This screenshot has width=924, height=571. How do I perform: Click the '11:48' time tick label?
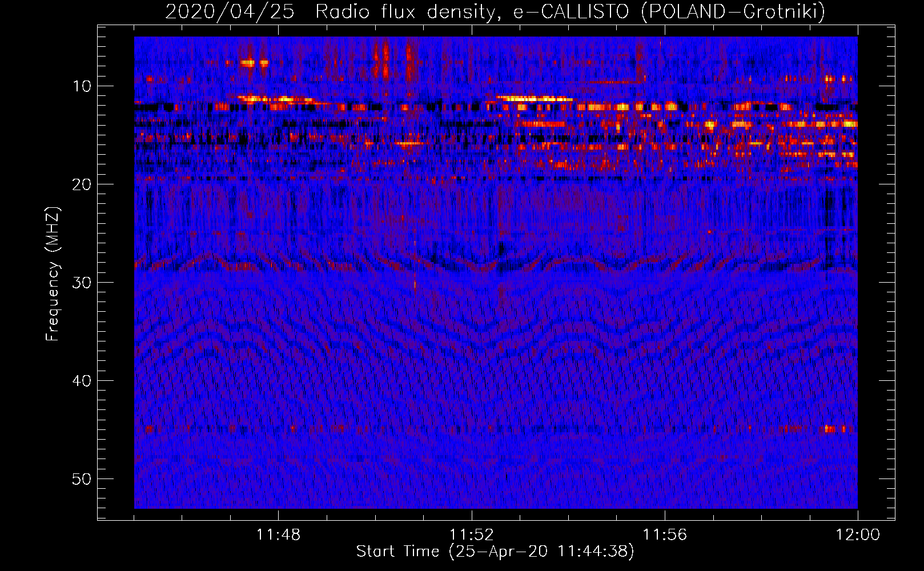click(278, 535)
